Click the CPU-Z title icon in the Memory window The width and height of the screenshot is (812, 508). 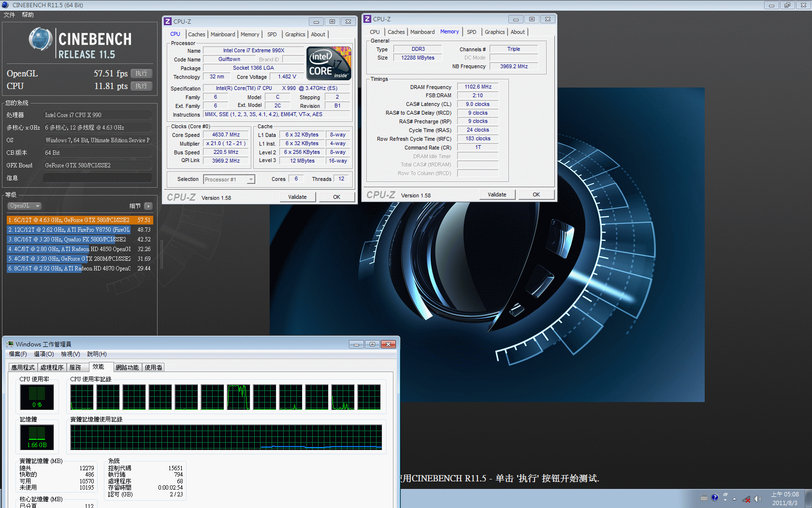(367, 19)
